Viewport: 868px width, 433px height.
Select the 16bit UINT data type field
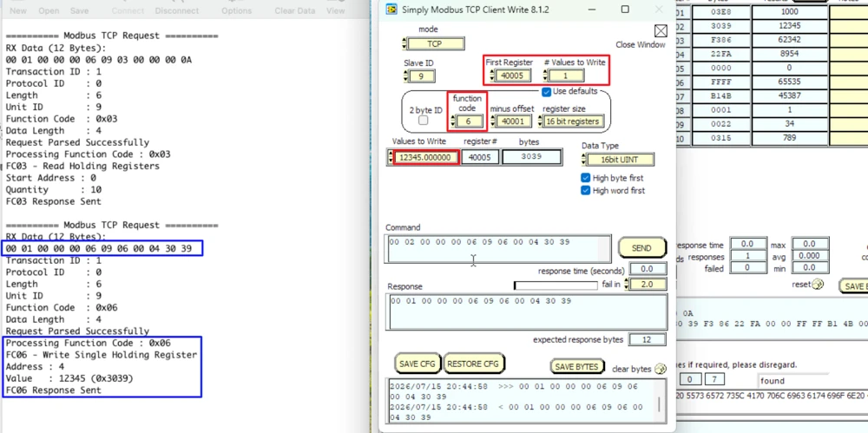620,160
